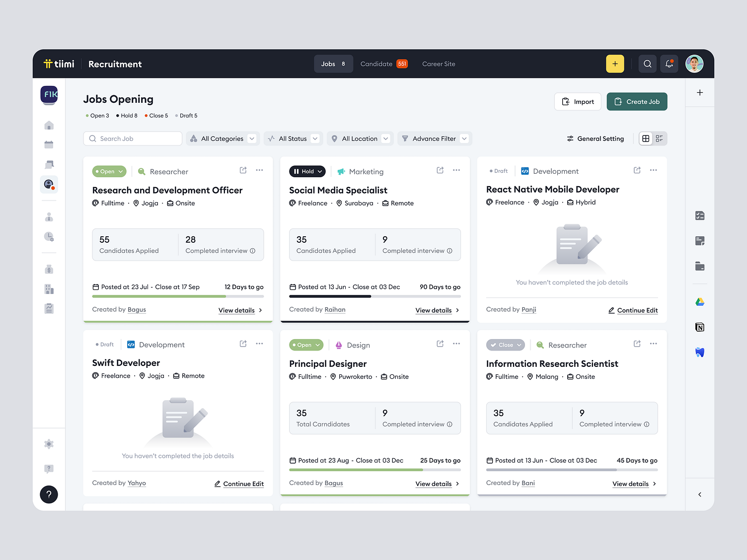Change Social Media Specialist status from Hold
This screenshot has width=747, height=560.
tap(307, 171)
